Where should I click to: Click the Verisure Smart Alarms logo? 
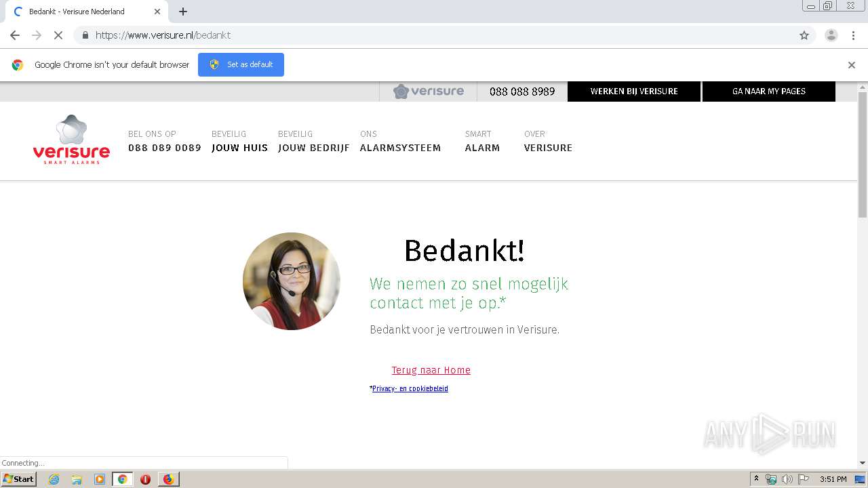[x=71, y=140]
